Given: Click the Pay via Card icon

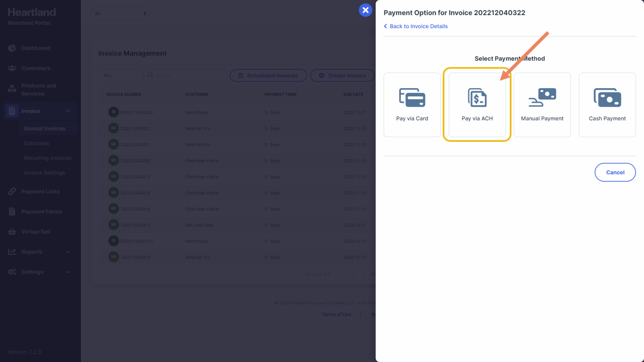Looking at the screenshot, I should (x=412, y=98).
